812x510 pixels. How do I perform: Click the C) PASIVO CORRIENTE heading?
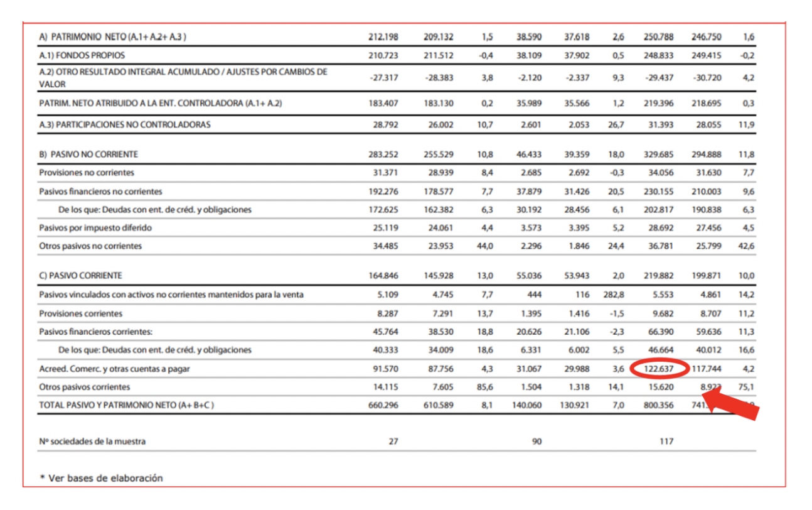80,275
